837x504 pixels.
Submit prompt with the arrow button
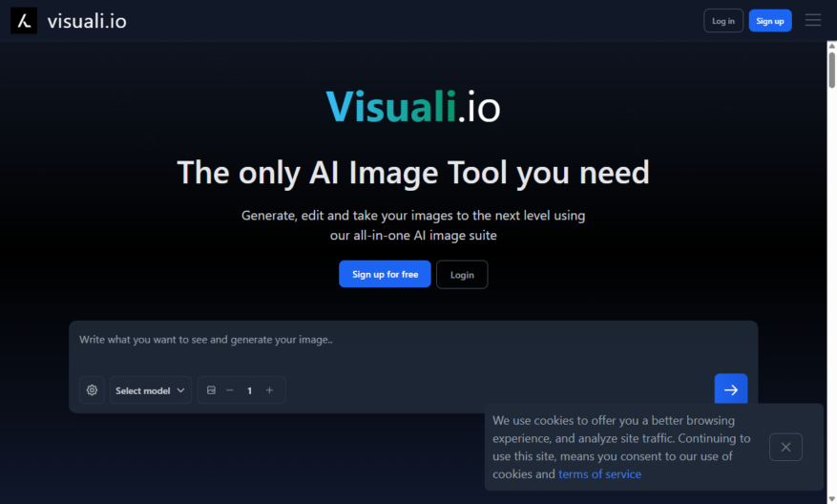pyautogui.click(x=731, y=389)
